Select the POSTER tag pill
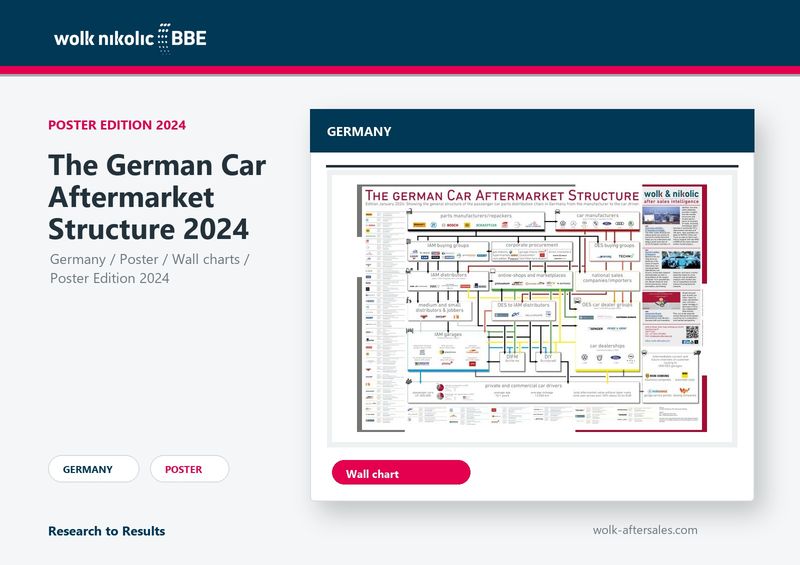This screenshot has width=800, height=565. pyautogui.click(x=189, y=469)
